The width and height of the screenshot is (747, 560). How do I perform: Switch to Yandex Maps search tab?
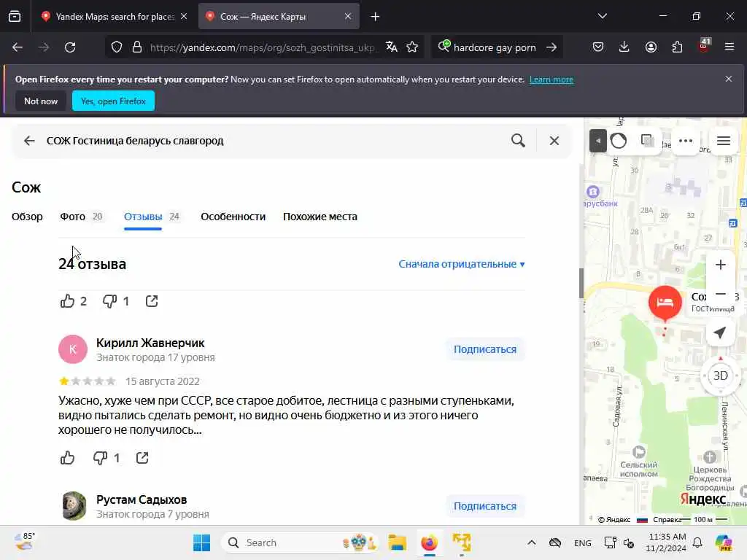pos(115,17)
